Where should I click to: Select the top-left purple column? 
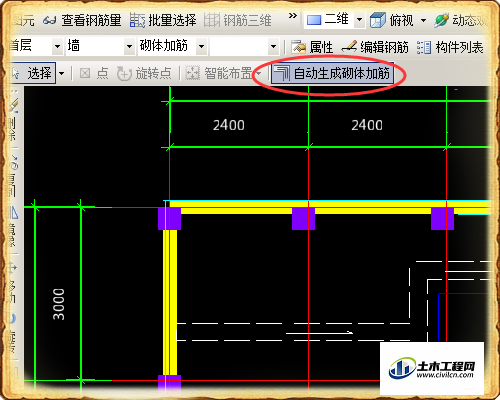169,219
